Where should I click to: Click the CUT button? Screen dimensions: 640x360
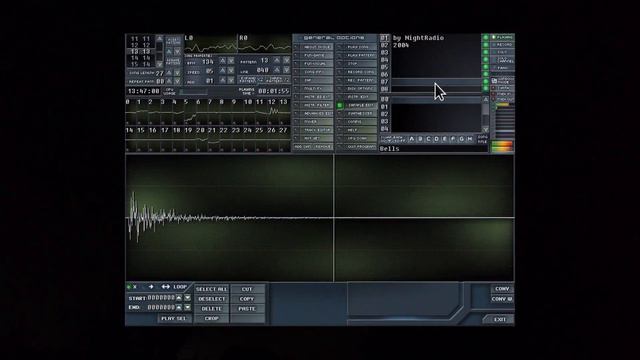coord(247,289)
